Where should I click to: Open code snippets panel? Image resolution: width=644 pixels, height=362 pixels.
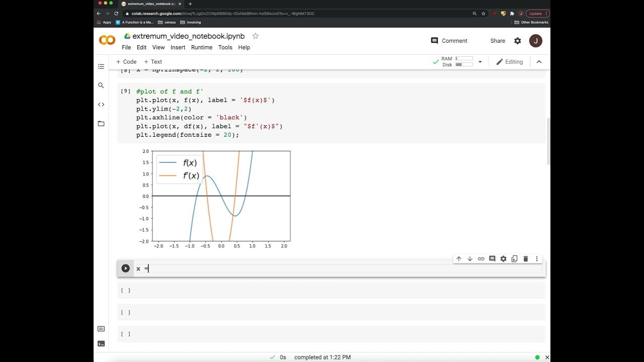[101, 105]
